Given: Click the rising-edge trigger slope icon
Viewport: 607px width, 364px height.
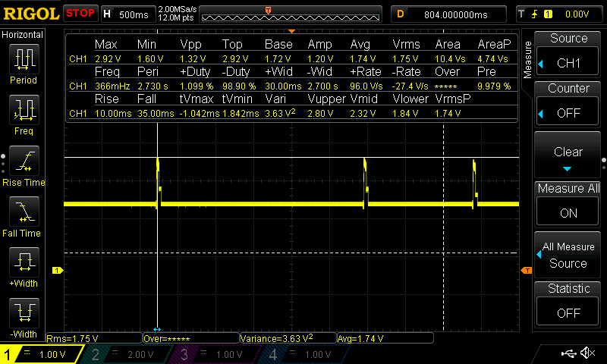Looking at the screenshot, I should (535, 14).
